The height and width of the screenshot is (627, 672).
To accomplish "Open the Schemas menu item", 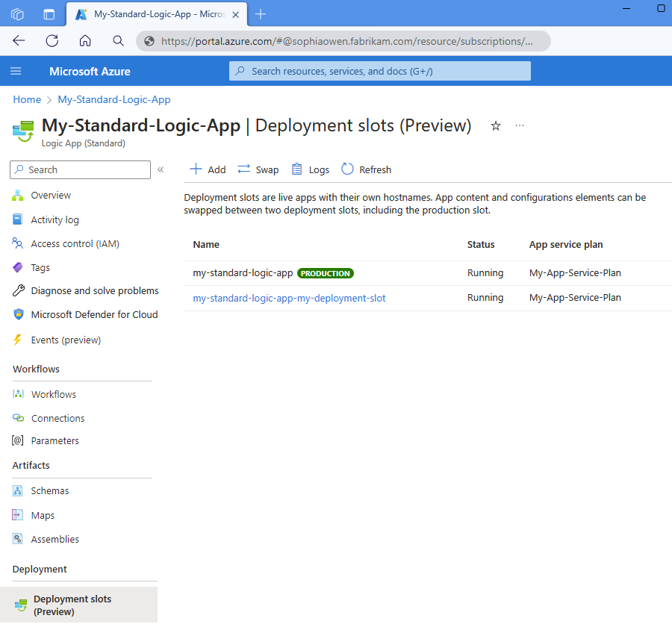I will click(50, 491).
